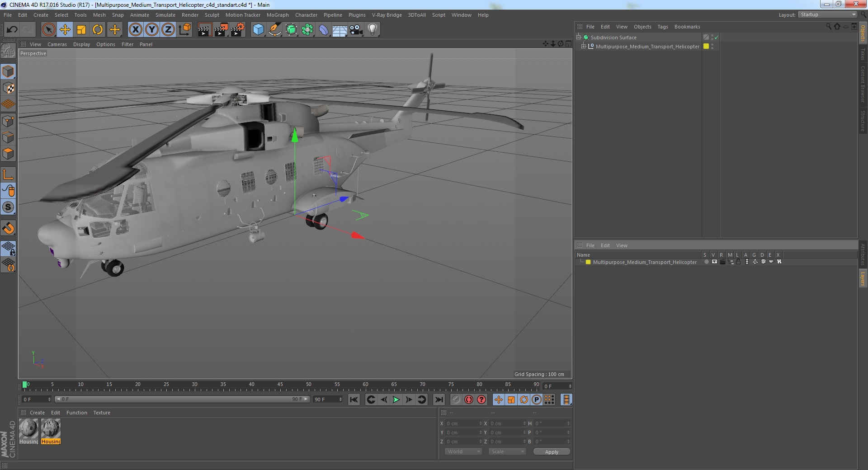The height and width of the screenshot is (470, 868).
Task: Click the Apply coordinates button
Action: (552, 452)
